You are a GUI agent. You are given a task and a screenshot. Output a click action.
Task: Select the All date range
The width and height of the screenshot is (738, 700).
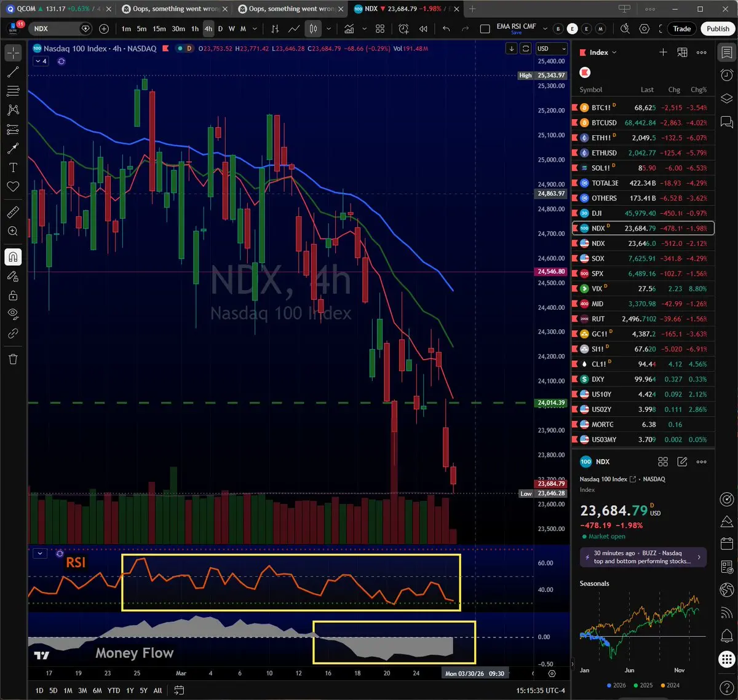[x=157, y=690]
